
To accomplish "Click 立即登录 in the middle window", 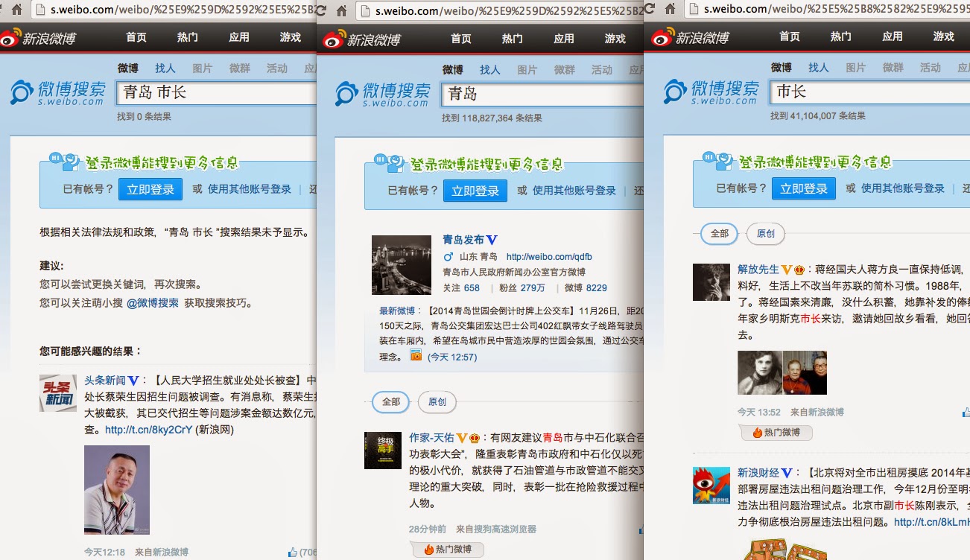I will [475, 191].
